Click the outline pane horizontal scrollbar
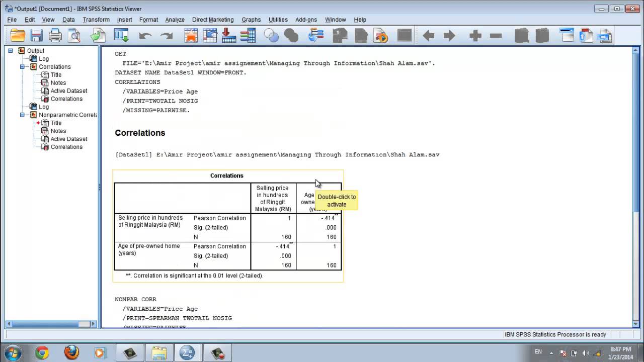This screenshot has width=644, height=362. point(51,324)
